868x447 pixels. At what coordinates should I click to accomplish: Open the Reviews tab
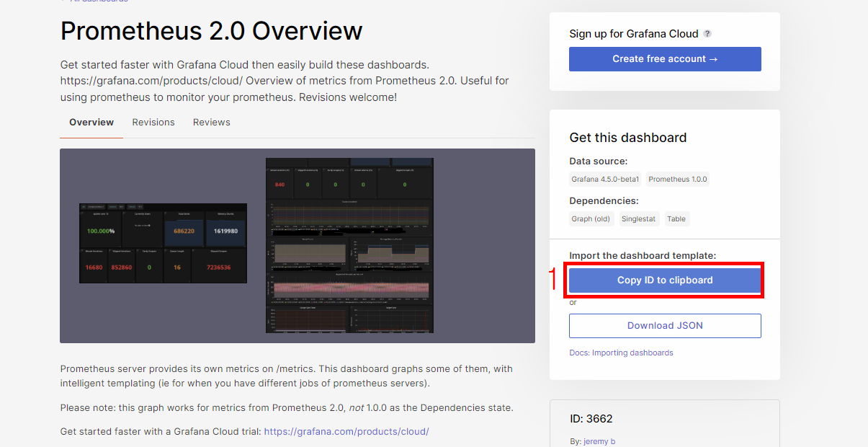point(212,123)
